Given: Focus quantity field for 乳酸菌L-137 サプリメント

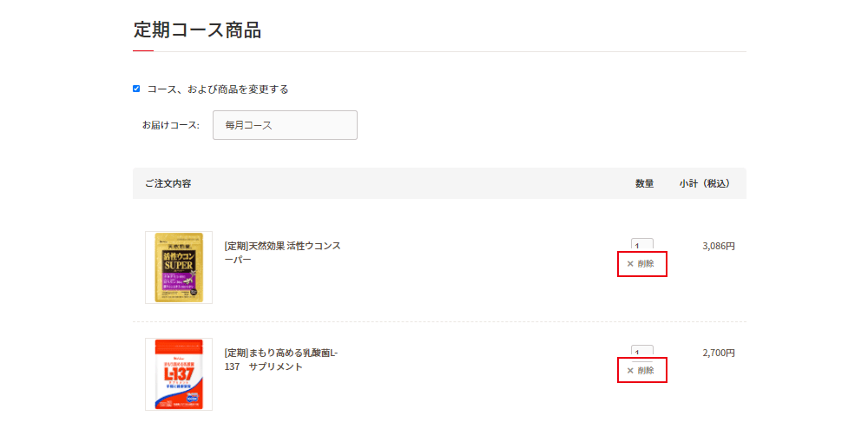Looking at the screenshot, I should tap(642, 352).
